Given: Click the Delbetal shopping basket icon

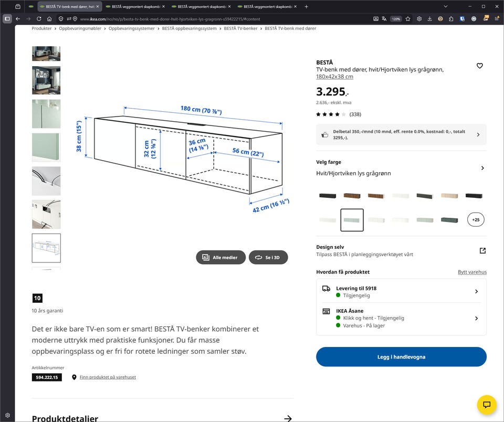Looking at the screenshot, I should click(x=324, y=135).
